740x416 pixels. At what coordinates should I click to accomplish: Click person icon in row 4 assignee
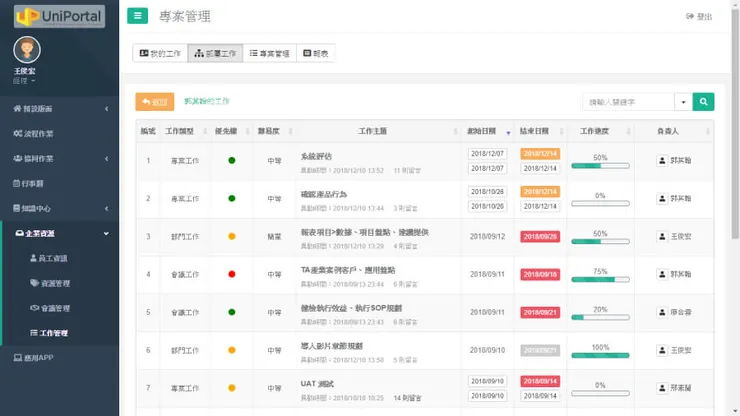click(662, 274)
